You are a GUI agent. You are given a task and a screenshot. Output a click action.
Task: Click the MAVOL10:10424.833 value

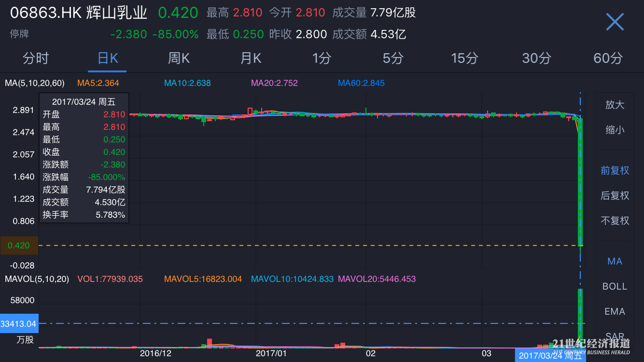(292, 279)
